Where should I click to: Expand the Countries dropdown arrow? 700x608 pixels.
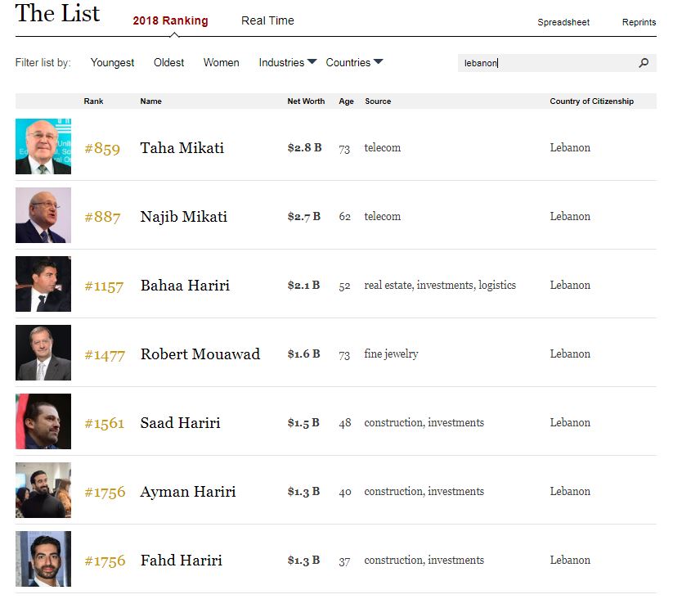[x=378, y=61]
